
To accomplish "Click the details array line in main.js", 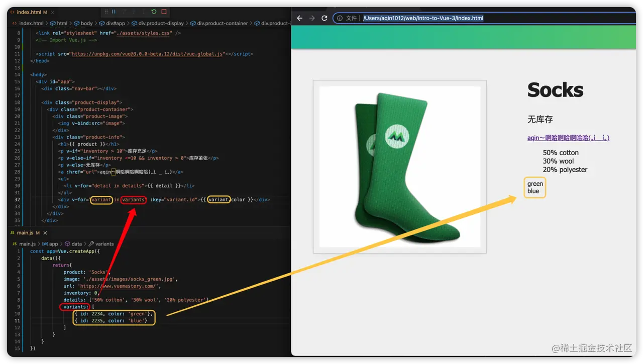I will (x=136, y=300).
